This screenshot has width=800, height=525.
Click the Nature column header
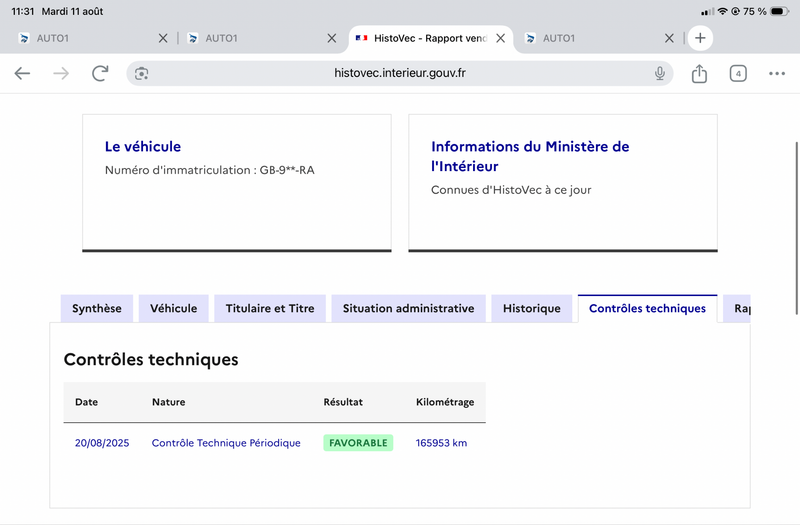coord(168,402)
